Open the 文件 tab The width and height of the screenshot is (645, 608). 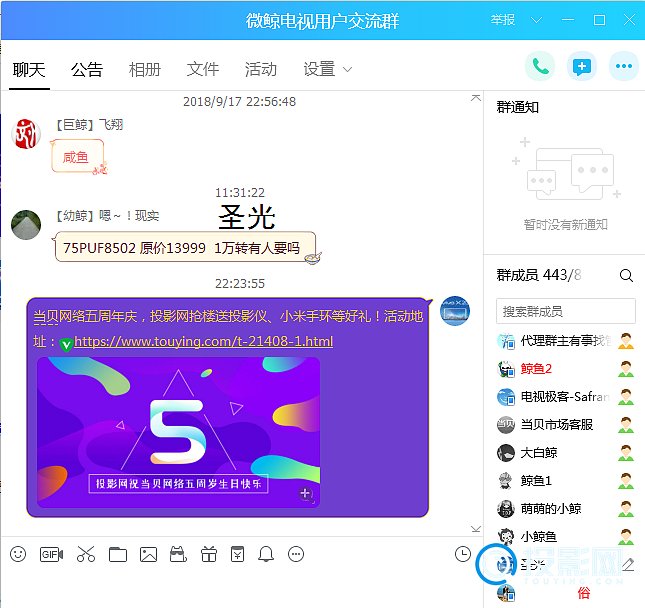[x=203, y=69]
